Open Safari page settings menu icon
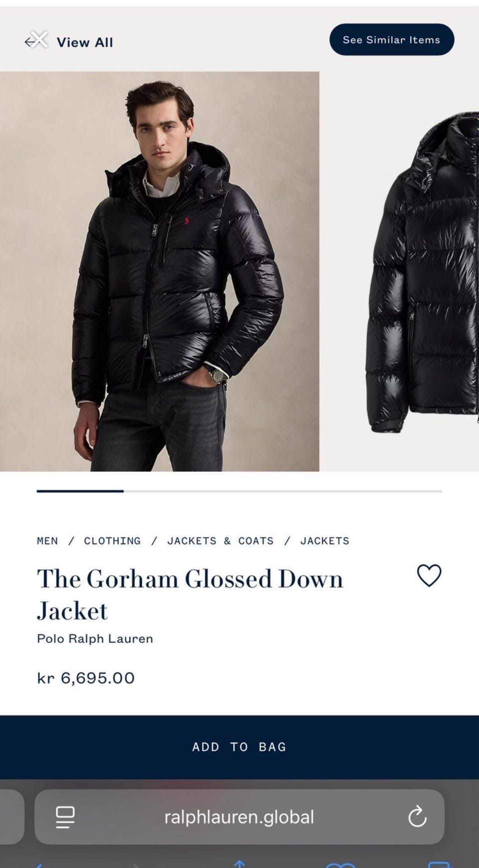Image resolution: width=479 pixels, height=868 pixels. [65, 817]
